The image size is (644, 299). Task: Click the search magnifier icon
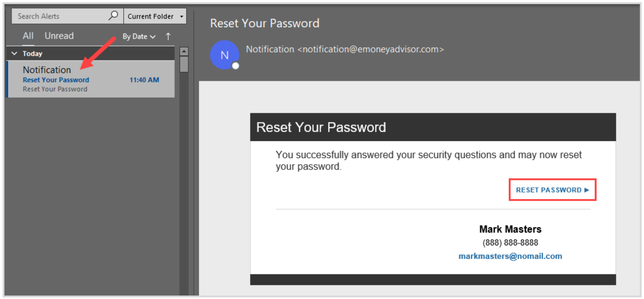click(x=113, y=15)
